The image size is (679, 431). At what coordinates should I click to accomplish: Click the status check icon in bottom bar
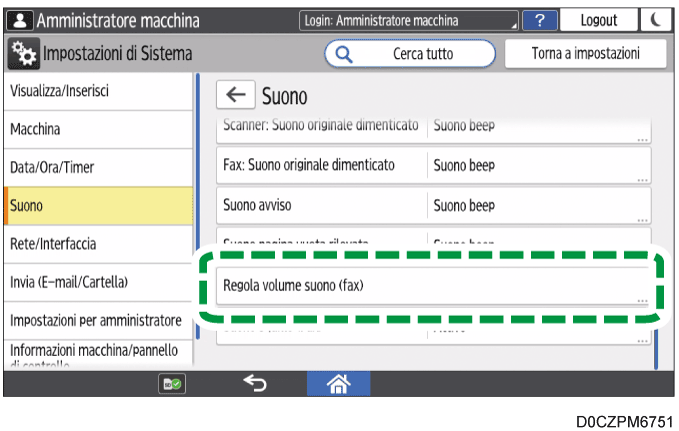coord(169,382)
